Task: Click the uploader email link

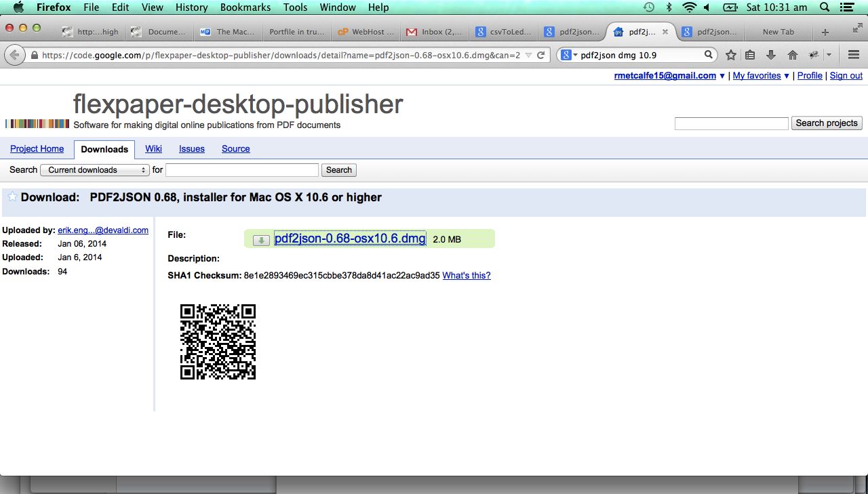Action: click(x=103, y=230)
